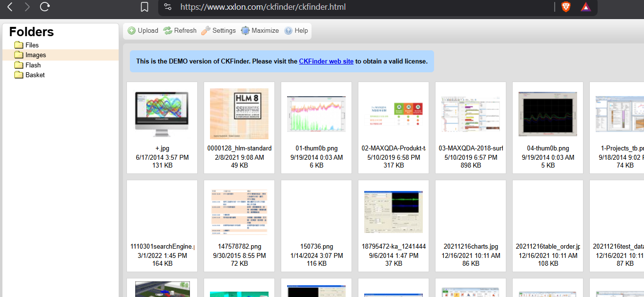Screen dimensions: 644x297
Task: Open the site settings icon in the address bar
Action: tap(168, 7)
